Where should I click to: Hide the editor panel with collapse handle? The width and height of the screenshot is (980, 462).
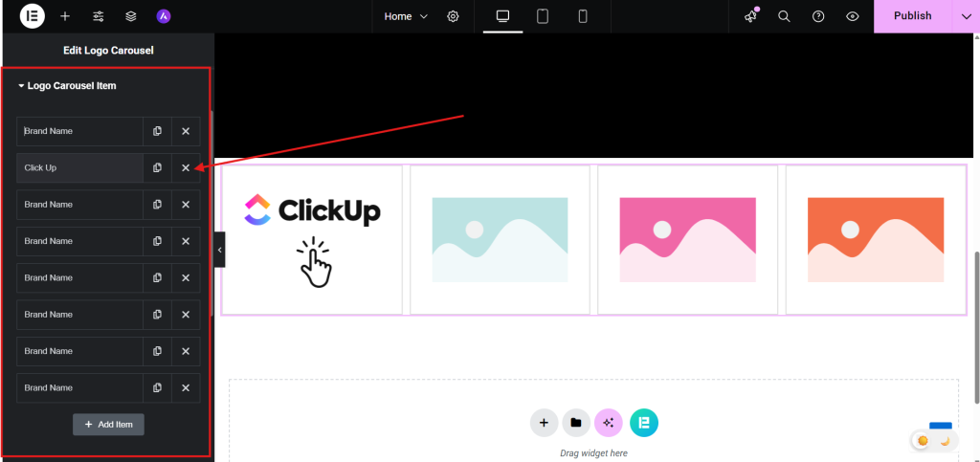coord(219,250)
